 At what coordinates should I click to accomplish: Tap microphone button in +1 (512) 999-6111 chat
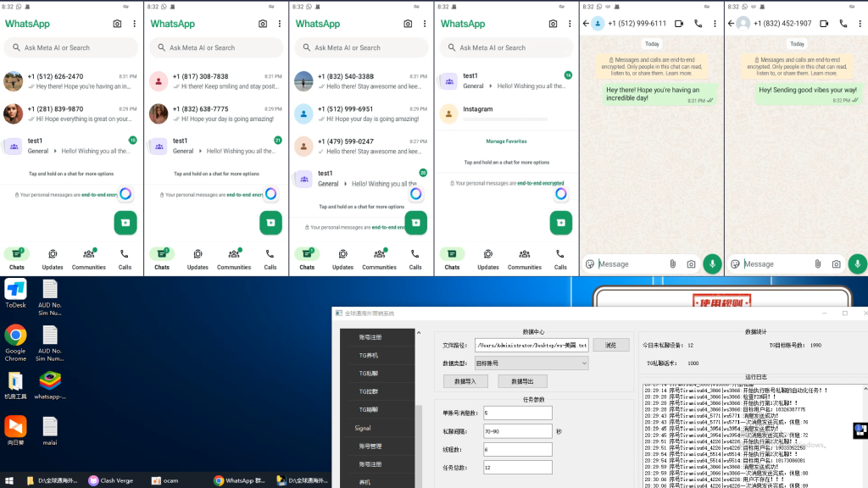[x=712, y=264]
